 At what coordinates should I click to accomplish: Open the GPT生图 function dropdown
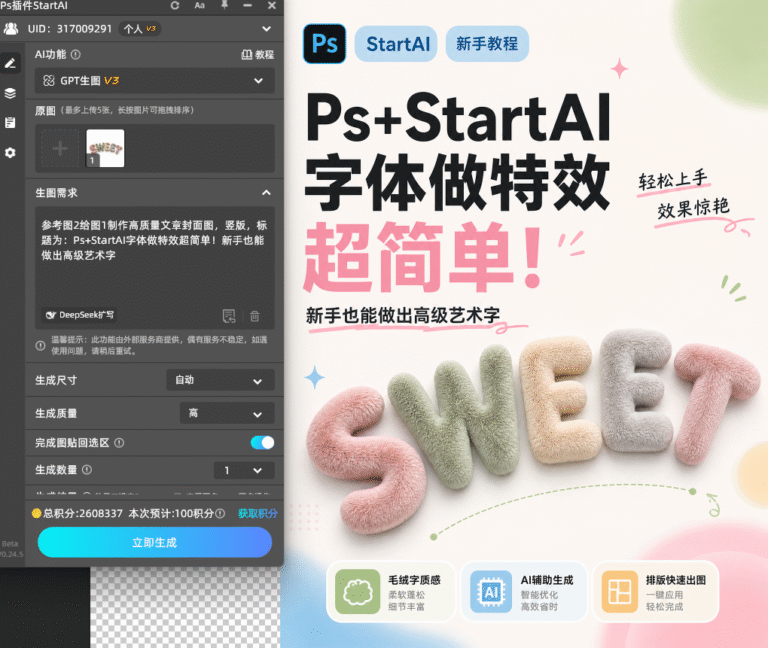(x=154, y=81)
